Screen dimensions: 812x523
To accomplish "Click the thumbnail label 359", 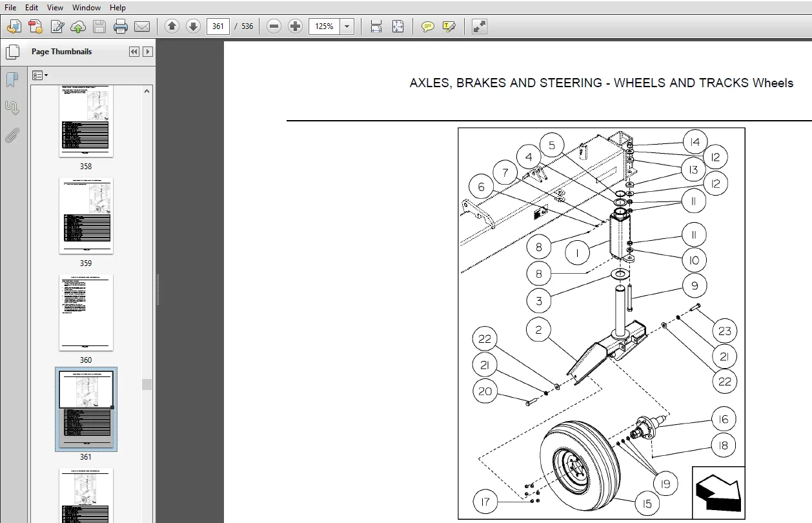I will click(86, 263).
